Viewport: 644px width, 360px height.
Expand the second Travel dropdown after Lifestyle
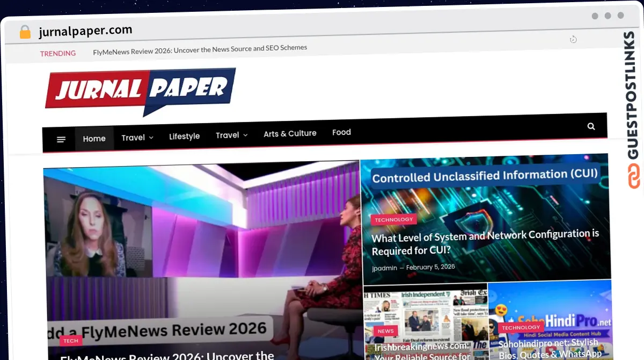[x=231, y=135]
